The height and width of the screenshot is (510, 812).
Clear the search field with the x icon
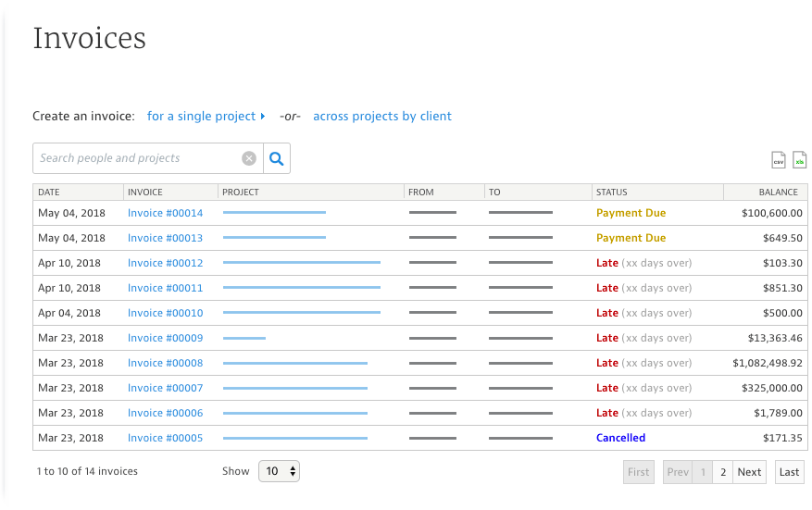249,158
